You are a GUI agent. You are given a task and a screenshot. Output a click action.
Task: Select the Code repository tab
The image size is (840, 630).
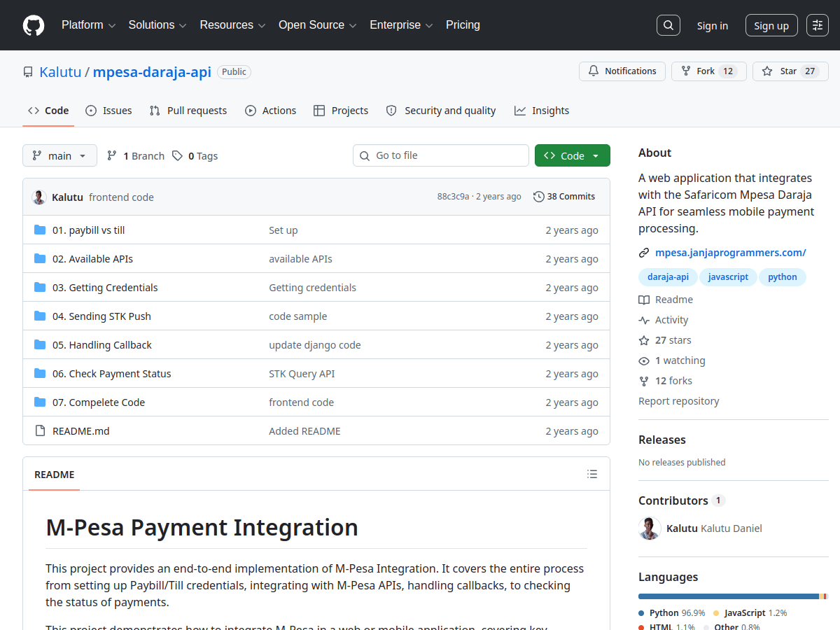48,111
